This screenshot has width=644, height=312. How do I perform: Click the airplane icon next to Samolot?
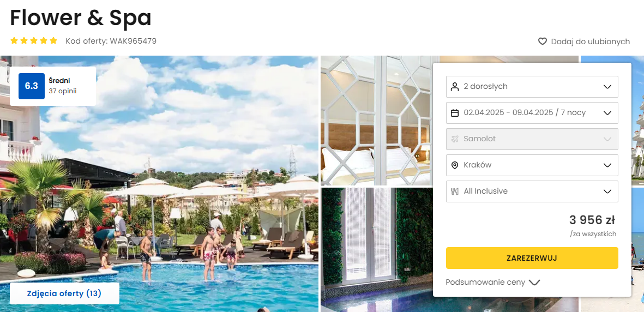[455, 139]
